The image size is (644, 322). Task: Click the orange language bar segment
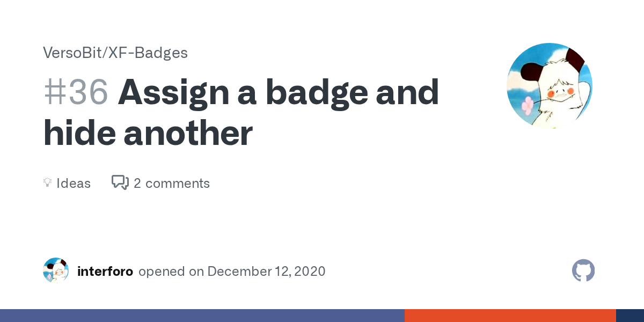[x=510, y=316]
